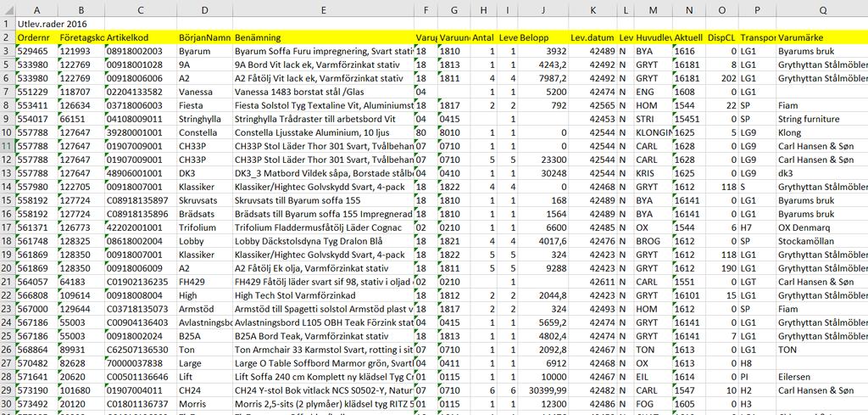Select 'String furniture' brand cell
This screenshot has height=415, width=868.
click(822, 119)
